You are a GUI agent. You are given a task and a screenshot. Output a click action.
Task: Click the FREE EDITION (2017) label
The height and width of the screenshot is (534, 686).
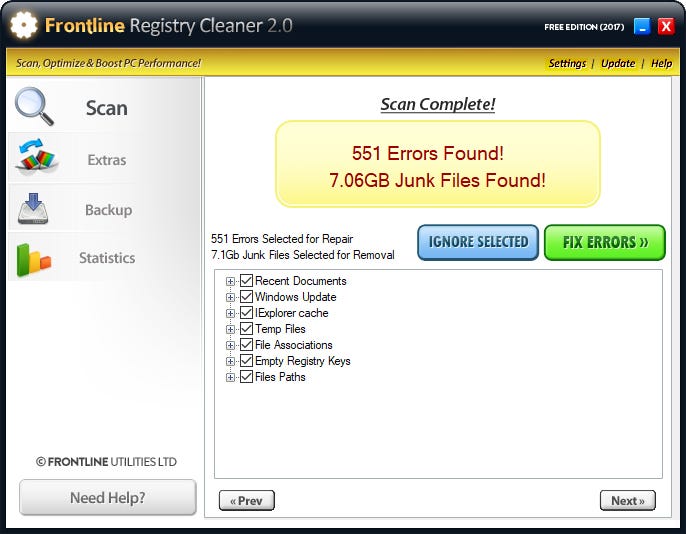tap(584, 27)
